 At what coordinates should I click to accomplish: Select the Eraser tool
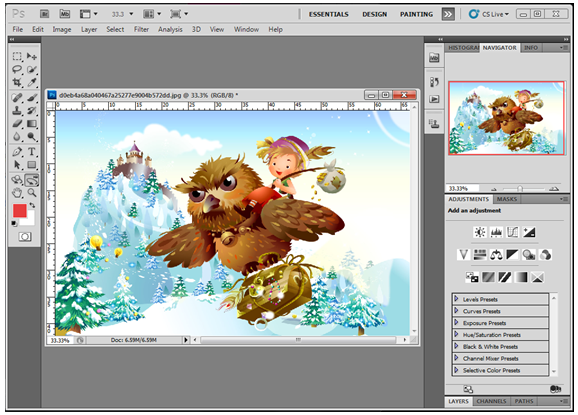point(17,123)
